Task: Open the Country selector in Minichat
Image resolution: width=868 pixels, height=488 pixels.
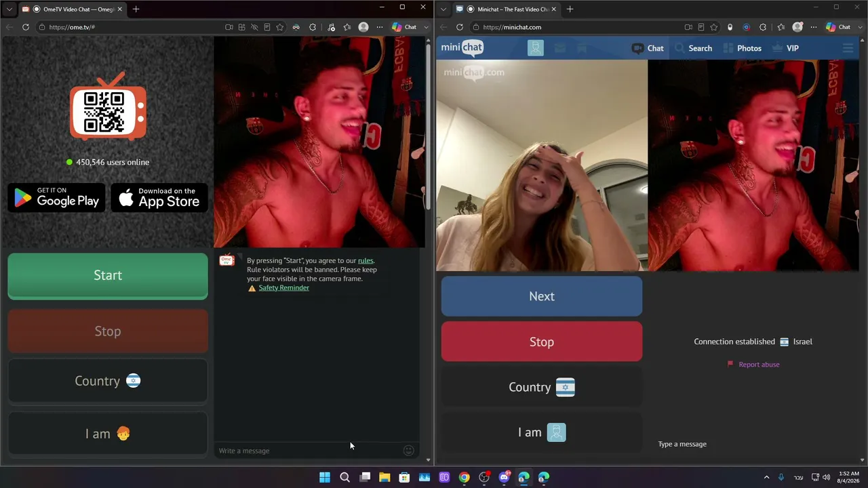Action: click(542, 387)
